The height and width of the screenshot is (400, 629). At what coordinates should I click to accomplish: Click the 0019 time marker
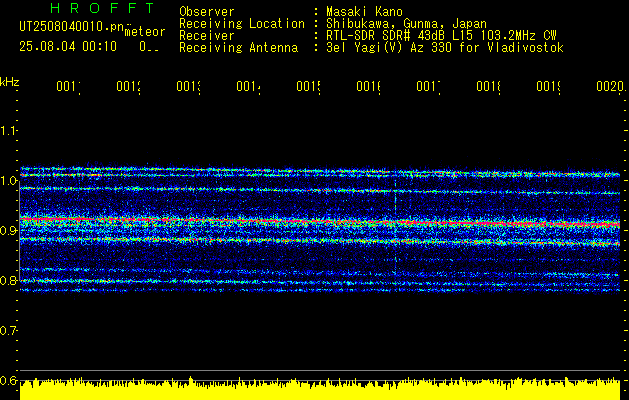click(549, 86)
